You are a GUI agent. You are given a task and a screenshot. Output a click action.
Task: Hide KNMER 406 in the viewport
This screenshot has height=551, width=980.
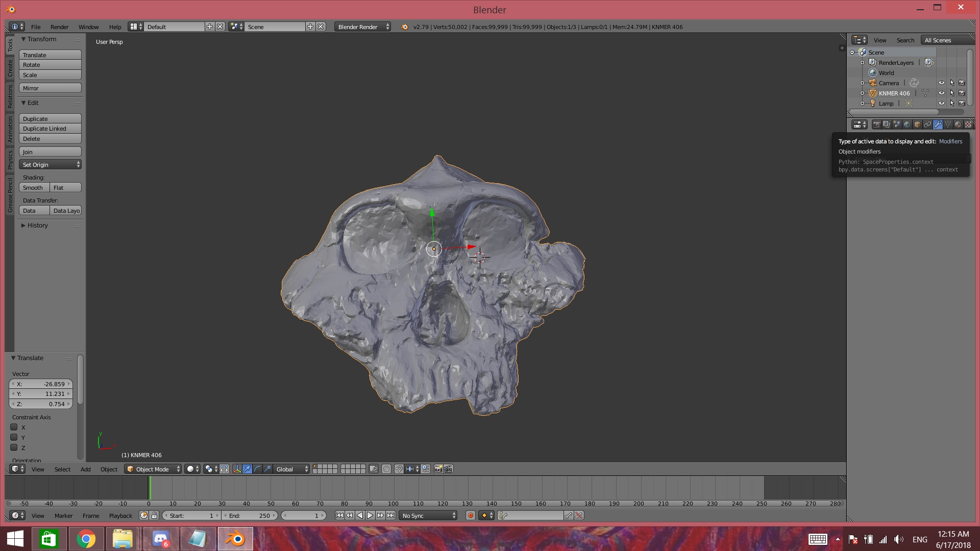click(x=942, y=93)
